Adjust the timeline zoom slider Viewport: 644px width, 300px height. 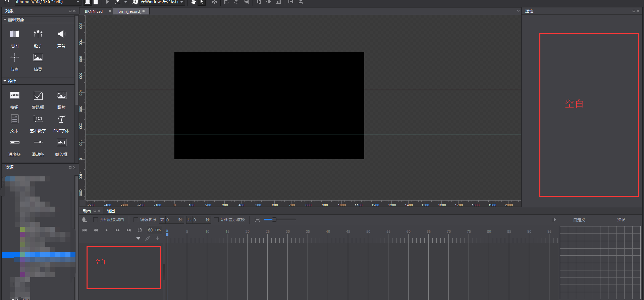pos(280,220)
